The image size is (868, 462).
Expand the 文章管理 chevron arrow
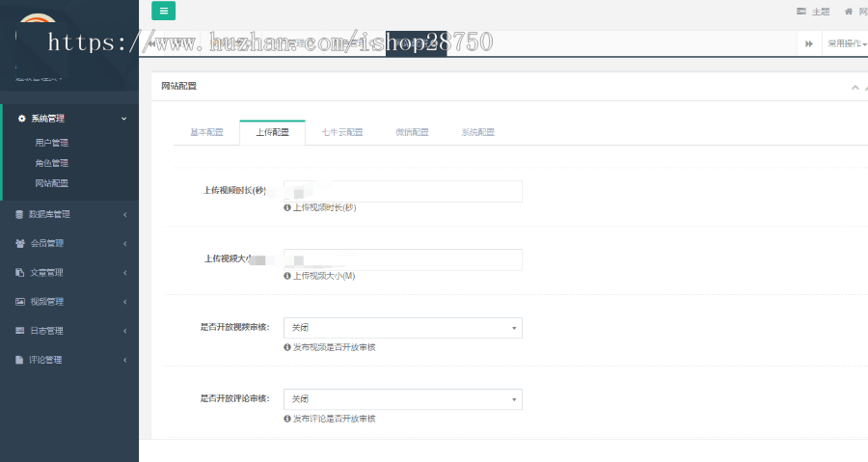coord(125,273)
